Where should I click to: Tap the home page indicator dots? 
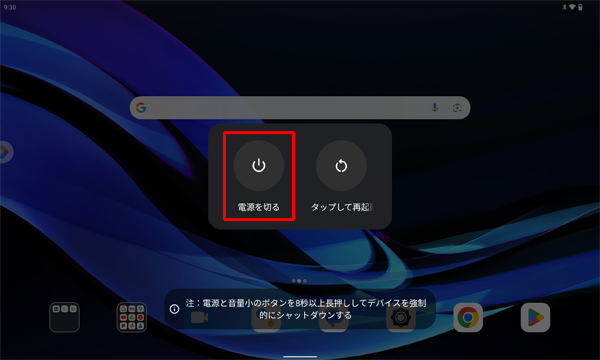(299, 281)
